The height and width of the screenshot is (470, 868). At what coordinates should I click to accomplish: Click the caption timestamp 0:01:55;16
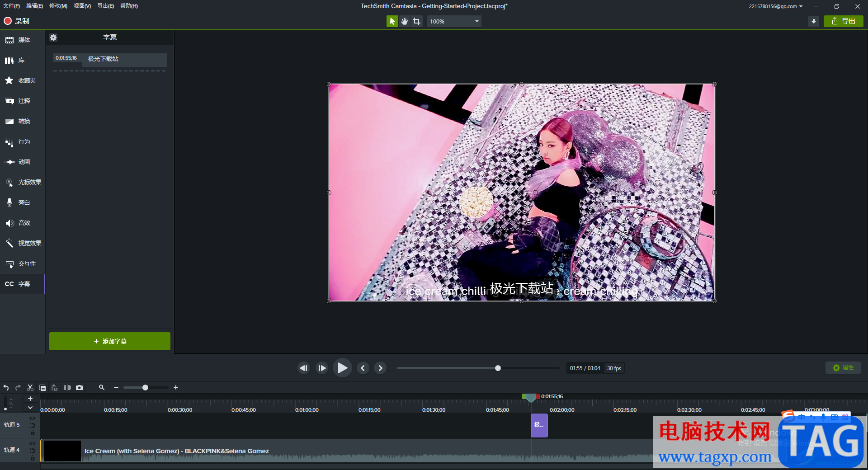(66, 58)
